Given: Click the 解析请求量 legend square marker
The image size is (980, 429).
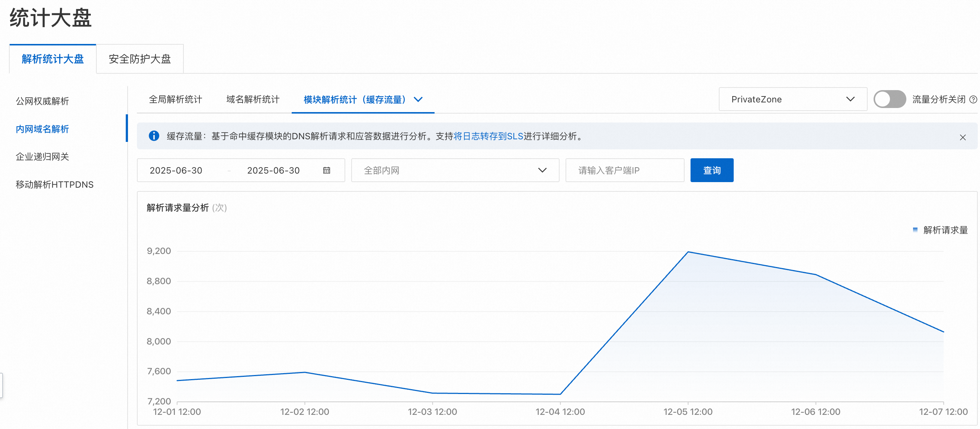Looking at the screenshot, I should 915,229.
